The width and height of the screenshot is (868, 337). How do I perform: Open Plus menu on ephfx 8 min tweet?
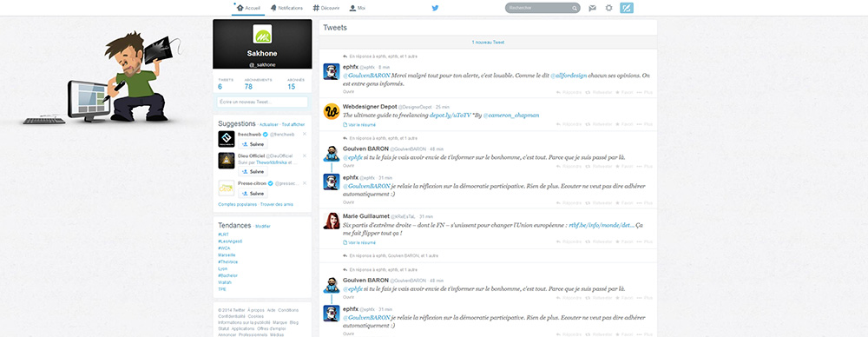[x=645, y=93]
